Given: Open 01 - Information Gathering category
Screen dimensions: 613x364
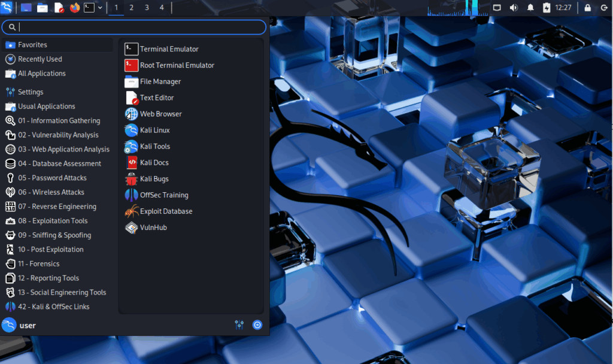Looking at the screenshot, I should (x=57, y=121).
